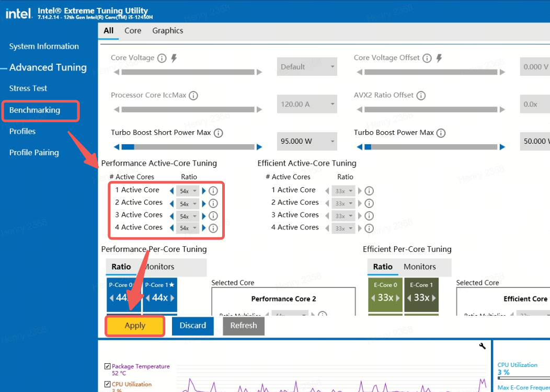Increase performance 1 Active Core ratio arrow
The height and width of the screenshot is (392, 550).
(204, 191)
